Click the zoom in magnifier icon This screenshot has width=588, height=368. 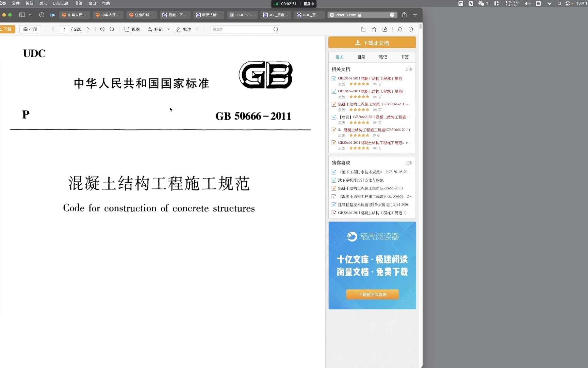tap(103, 29)
